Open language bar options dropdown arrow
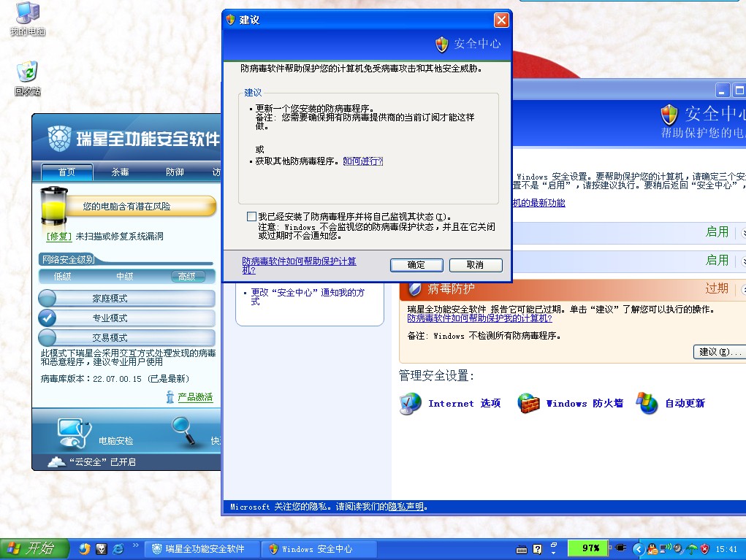The width and height of the screenshot is (746, 560). coord(554,553)
